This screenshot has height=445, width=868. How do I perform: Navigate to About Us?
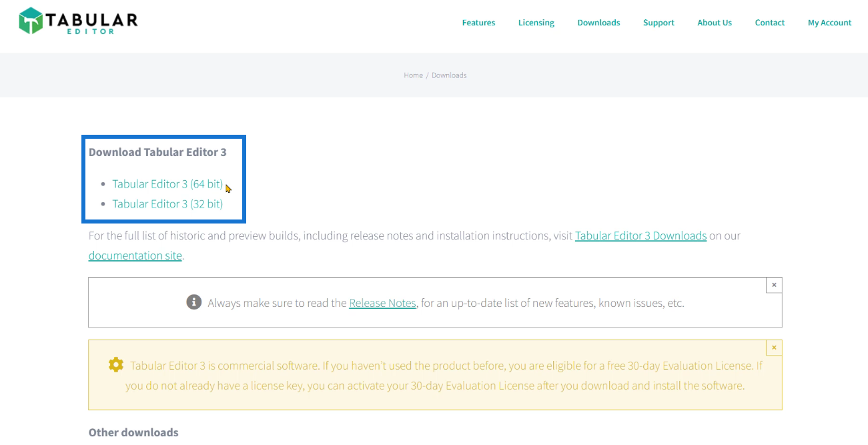[715, 23]
